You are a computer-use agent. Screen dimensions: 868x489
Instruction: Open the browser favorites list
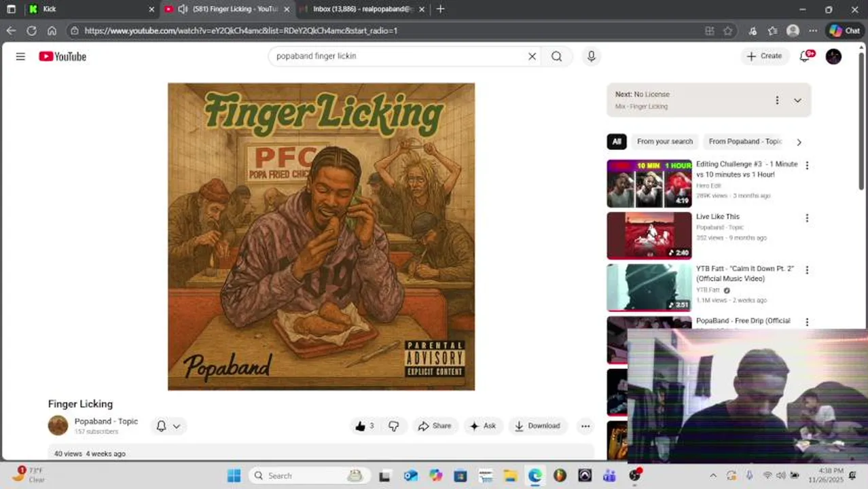[772, 31]
